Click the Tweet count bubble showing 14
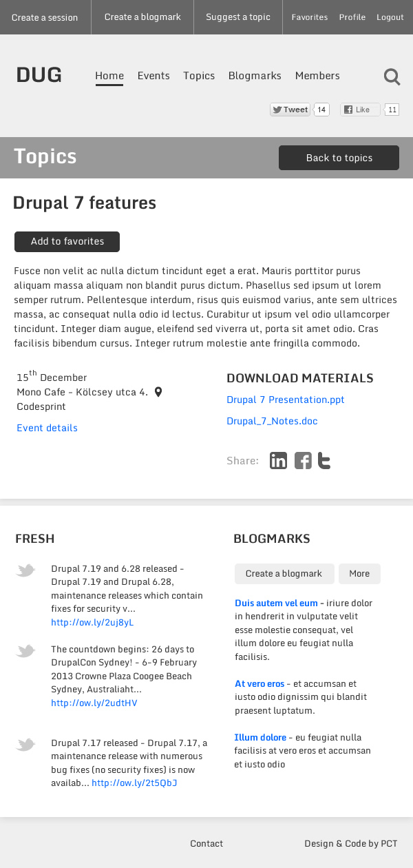This screenshot has height=868, width=413. [x=321, y=109]
